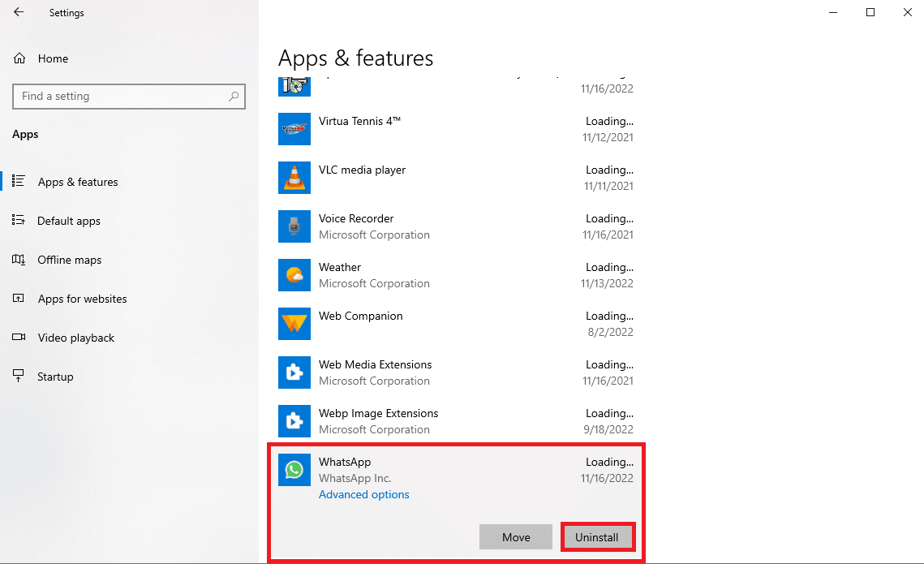Open the Default apps section
The image size is (924, 564).
(69, 221)
